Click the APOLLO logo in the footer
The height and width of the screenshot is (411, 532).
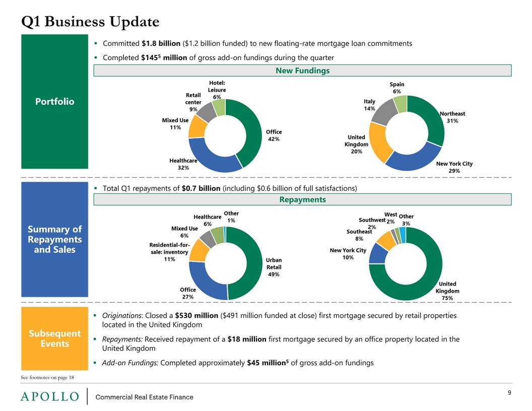(x=50, y=396)
